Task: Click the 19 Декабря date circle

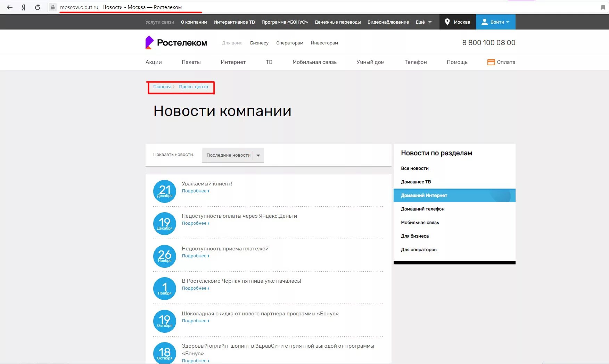Action: 165,224
